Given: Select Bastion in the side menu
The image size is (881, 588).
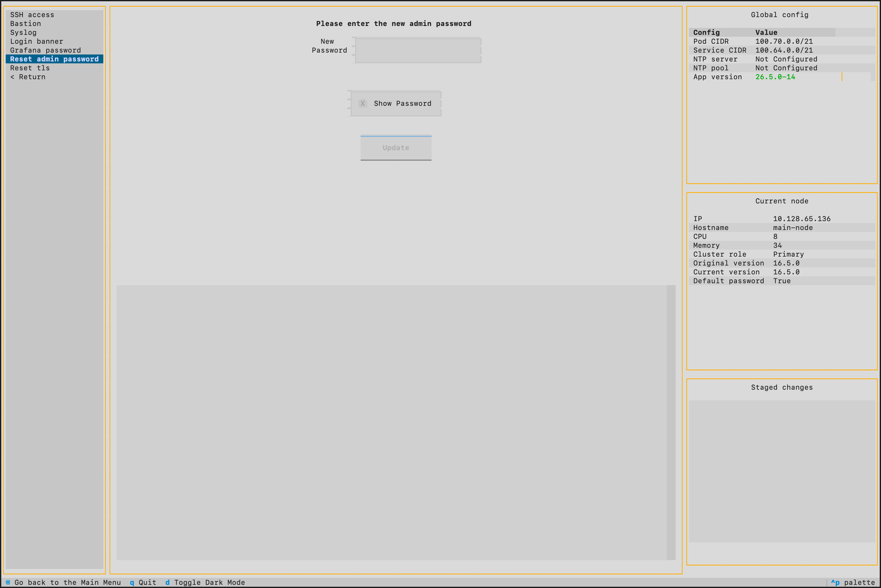Looking at the screenshot, I should 55,24.
